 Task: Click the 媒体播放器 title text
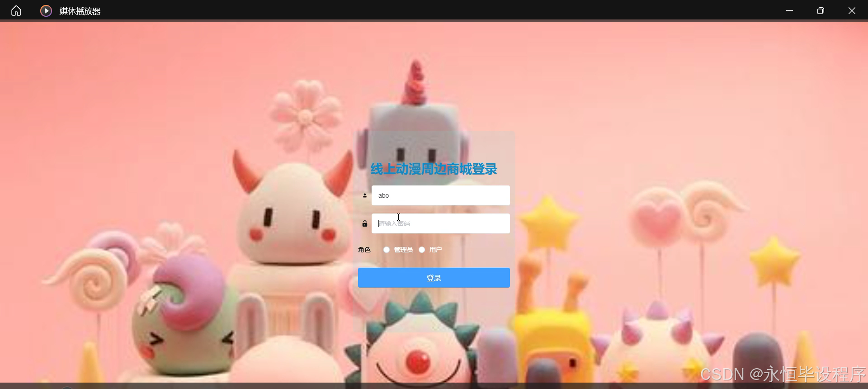pos(80,11)
